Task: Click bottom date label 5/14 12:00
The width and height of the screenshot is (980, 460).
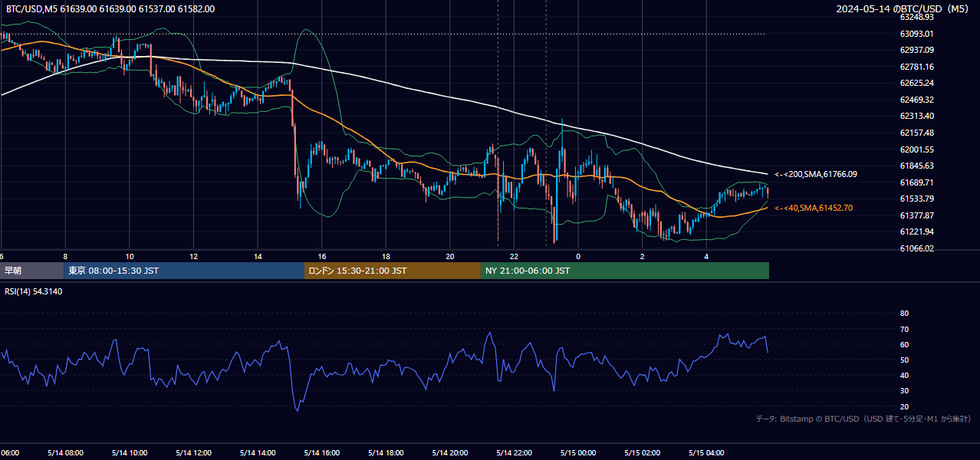Action: point(193,453)
